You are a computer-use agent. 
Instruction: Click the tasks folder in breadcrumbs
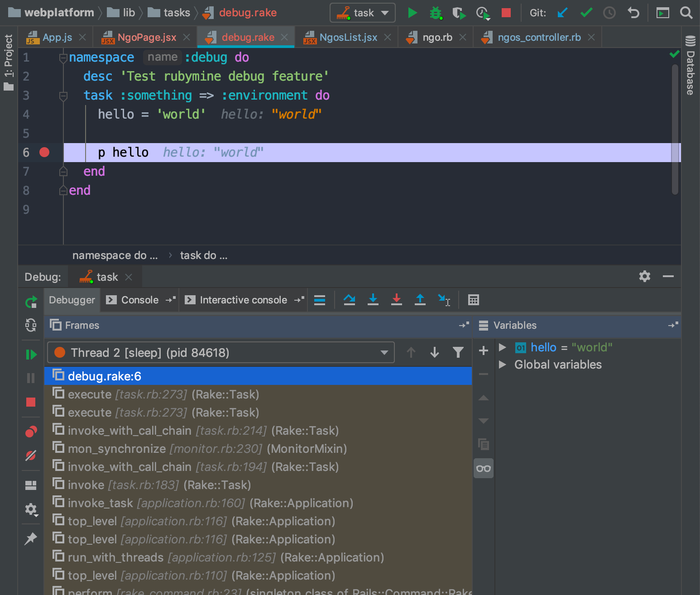[x=176, y=13]
